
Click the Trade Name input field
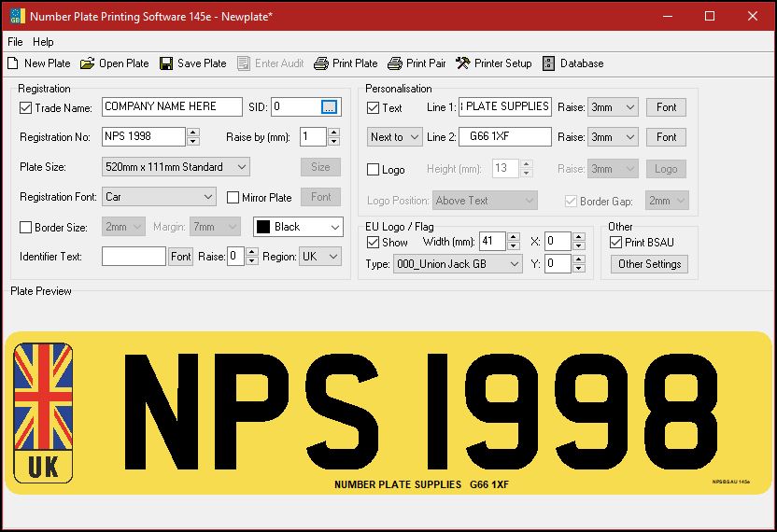pos(172,106)
